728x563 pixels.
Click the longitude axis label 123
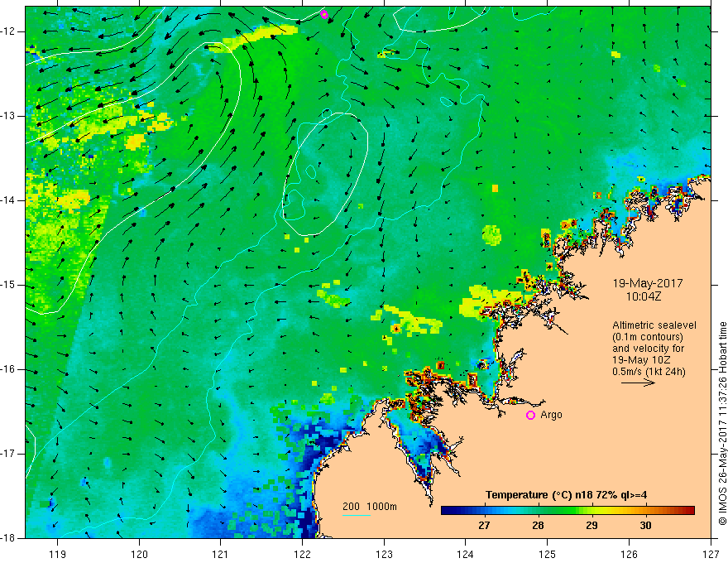click(384, 554)
